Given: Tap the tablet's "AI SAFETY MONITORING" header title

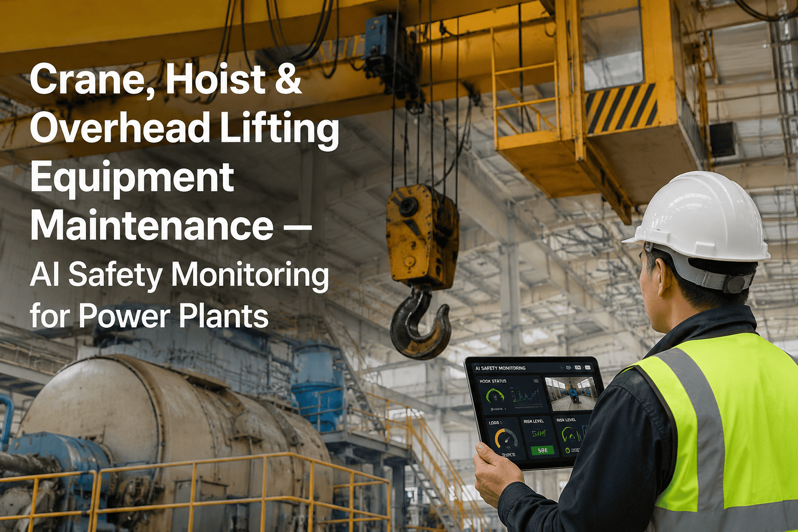Looking at the screenshot, I should point(500,368).
